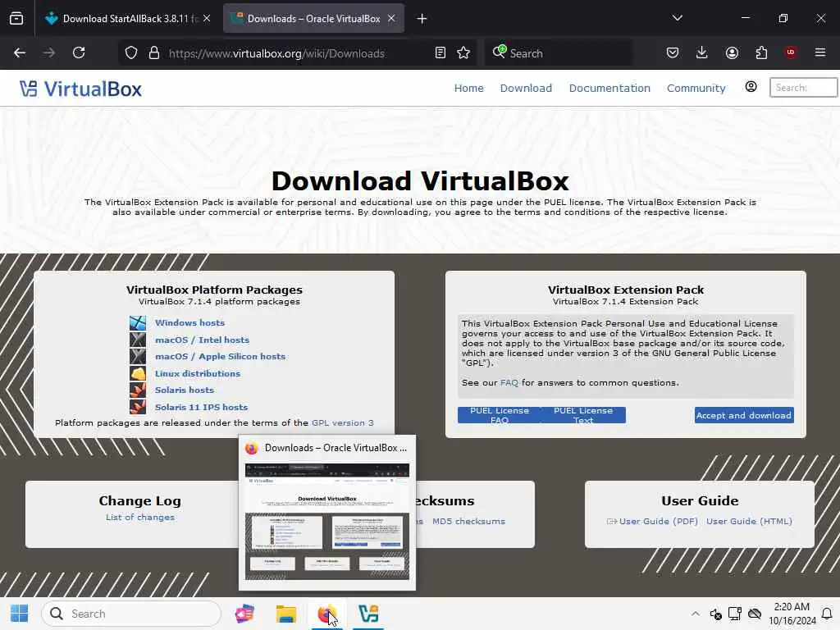Image resolution: width=840 pixels, height=630 pixels.
Task: Open Documentation in site navigation
Action: pos(609,88)
